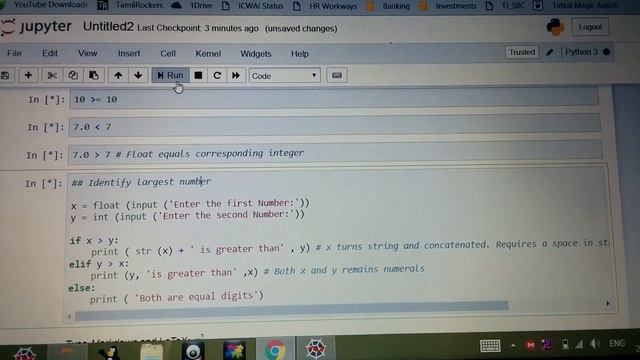Open HR Workways bookmark
640x360 pixels.
click(x=325, y=6)
